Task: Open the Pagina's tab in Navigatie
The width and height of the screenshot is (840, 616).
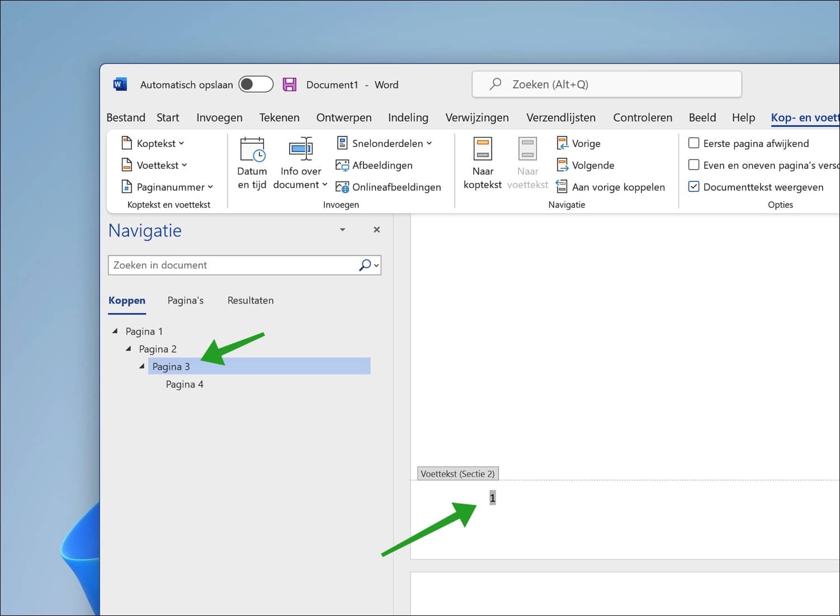Action: (x=185, y=300)
